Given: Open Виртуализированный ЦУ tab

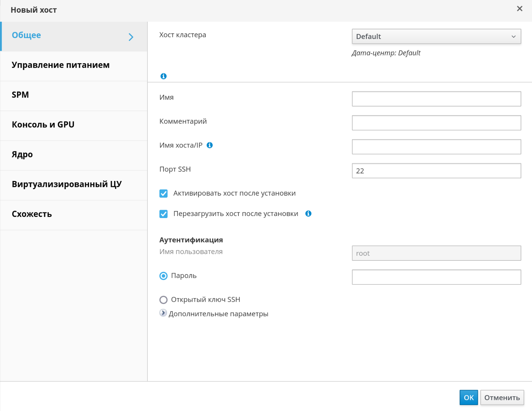Looking at the screenshot, I should 67,184.
